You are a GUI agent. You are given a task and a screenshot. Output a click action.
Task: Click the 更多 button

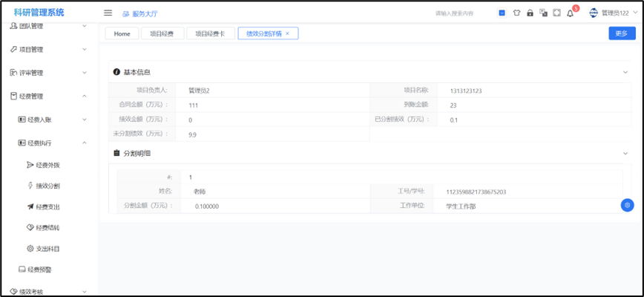(621, 33)
